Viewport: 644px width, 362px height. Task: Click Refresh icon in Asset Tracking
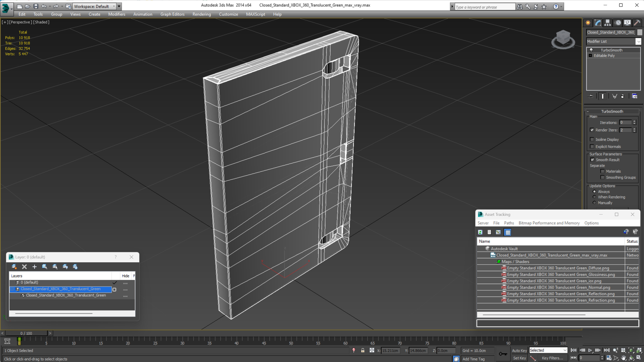tap(480, 232)
